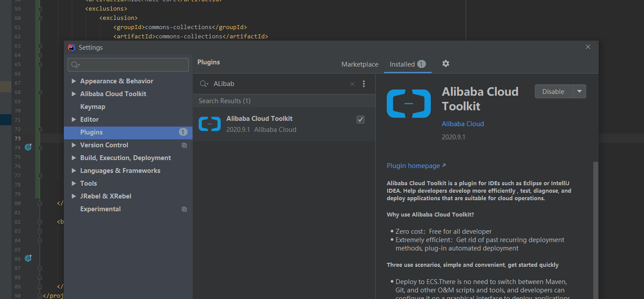Click gutter icon on line 74
The image size is (644, 299).
click(x=28, y=147)
